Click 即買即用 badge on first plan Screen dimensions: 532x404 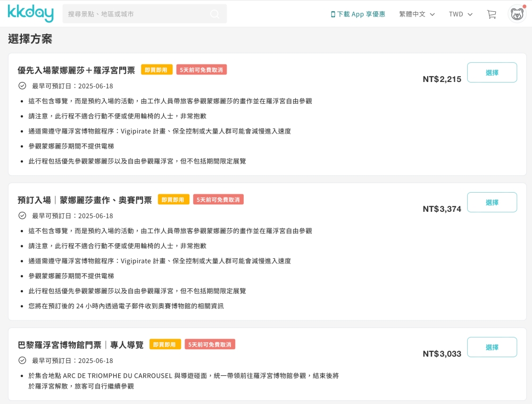coord(156,70)
